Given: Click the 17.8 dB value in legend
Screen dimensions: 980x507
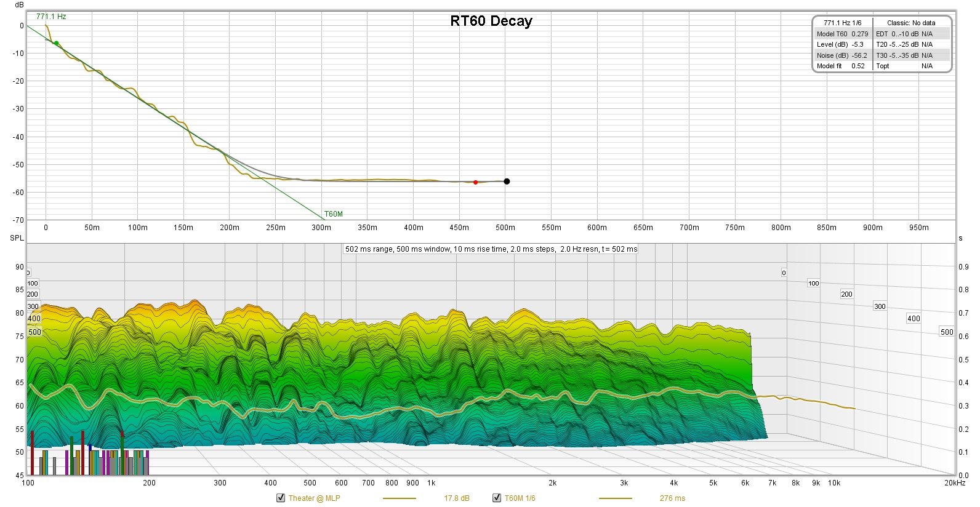Looking at the screenshot, I should [x=456, y=498].
